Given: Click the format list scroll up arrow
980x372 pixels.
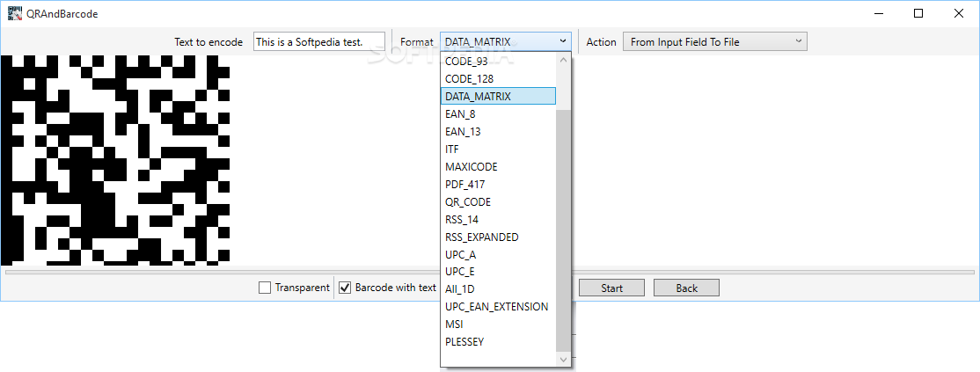Looking at the screenshot, I should [x=563, y=61].
